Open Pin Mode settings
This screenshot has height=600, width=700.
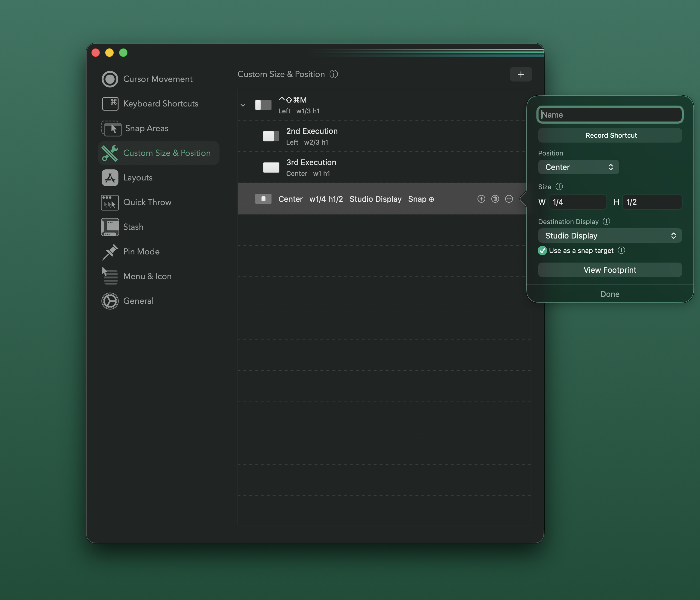click(x=131, y=251)
